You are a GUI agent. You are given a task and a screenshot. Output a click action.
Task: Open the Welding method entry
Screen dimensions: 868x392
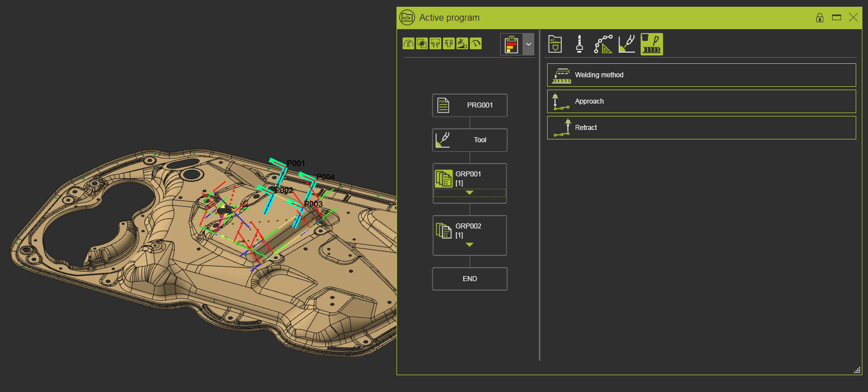tap(701, 75)
